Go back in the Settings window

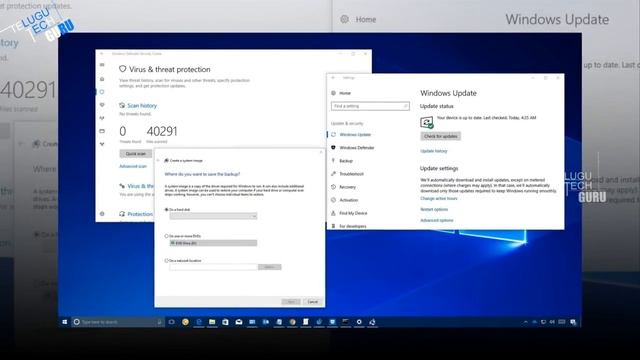click(333, 78)
